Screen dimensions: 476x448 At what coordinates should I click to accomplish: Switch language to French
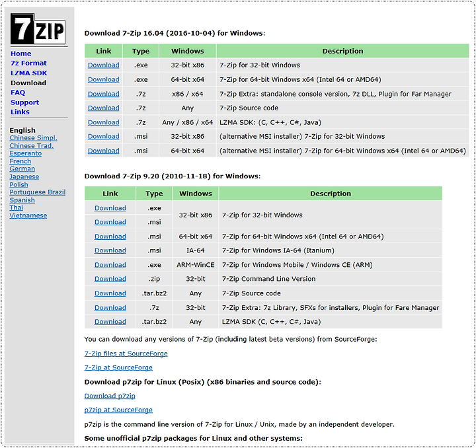coord(20,161)
